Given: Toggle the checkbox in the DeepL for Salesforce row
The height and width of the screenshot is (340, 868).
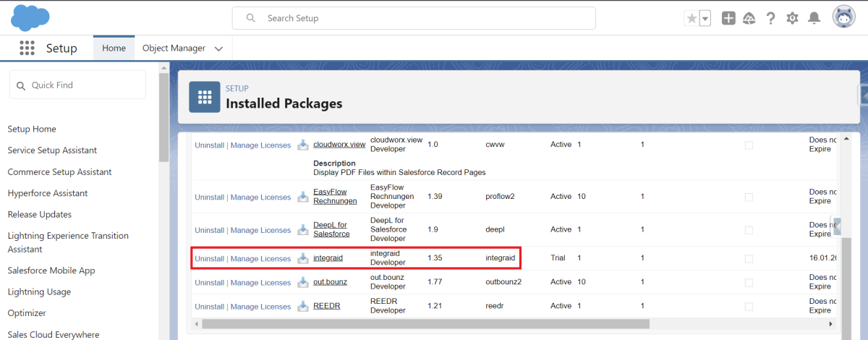Looking at the screenshot, I should (x=749, y=229).
